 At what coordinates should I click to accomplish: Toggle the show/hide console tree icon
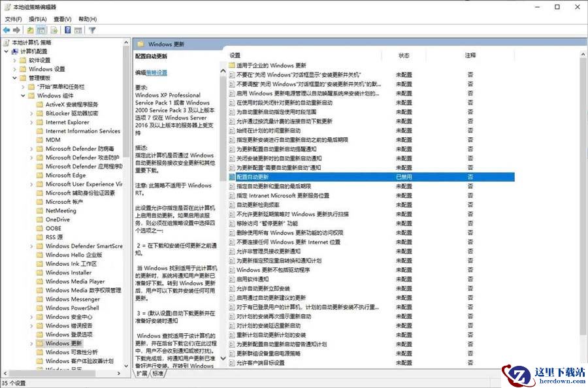[41, 30]
